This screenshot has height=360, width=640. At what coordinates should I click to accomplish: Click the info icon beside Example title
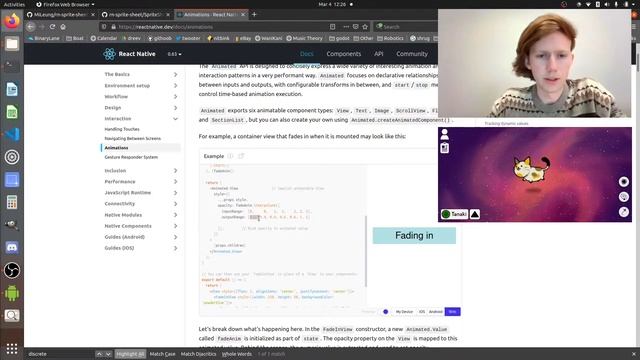point(231,156)
